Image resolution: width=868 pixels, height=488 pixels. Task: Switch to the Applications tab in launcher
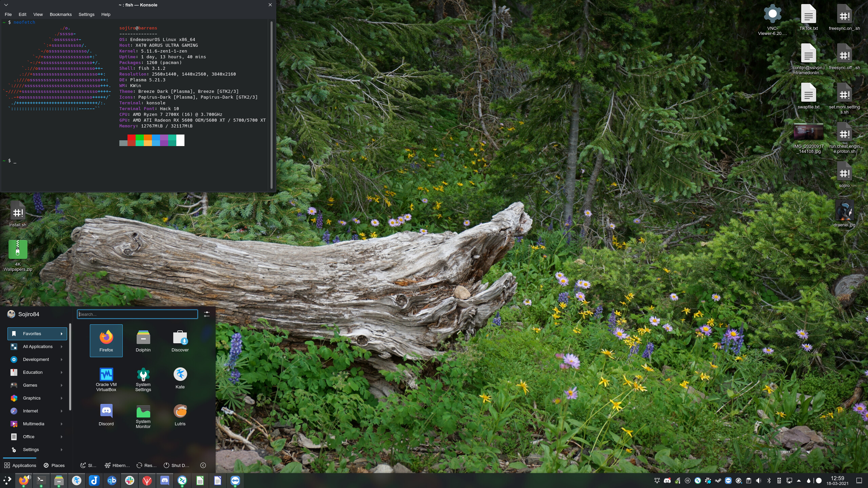coord(20,465)
